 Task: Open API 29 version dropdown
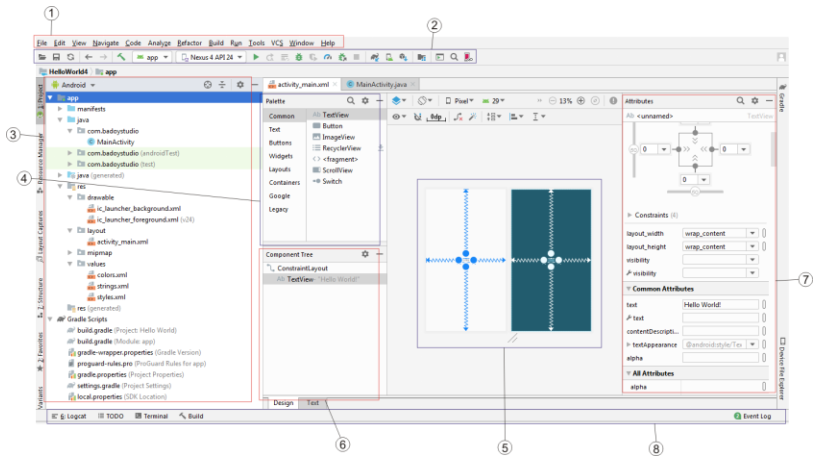coord(494,101)
